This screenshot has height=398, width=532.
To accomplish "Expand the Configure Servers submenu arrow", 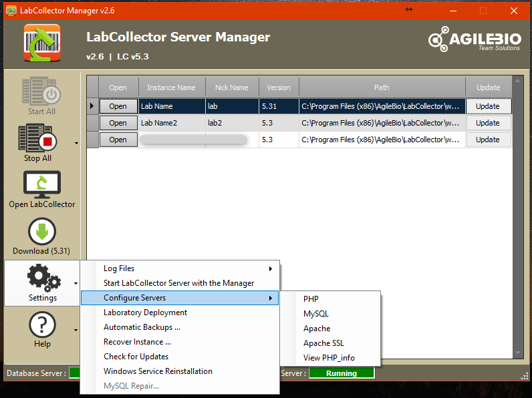I will [271, 298].
